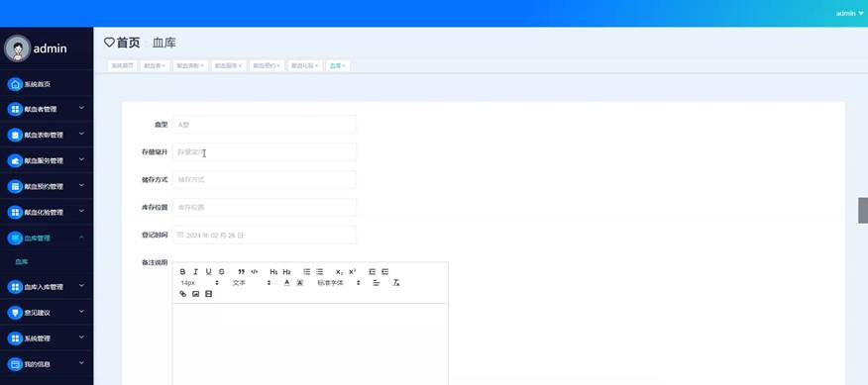Click the heart icon beside 首页

pos(109,43)
